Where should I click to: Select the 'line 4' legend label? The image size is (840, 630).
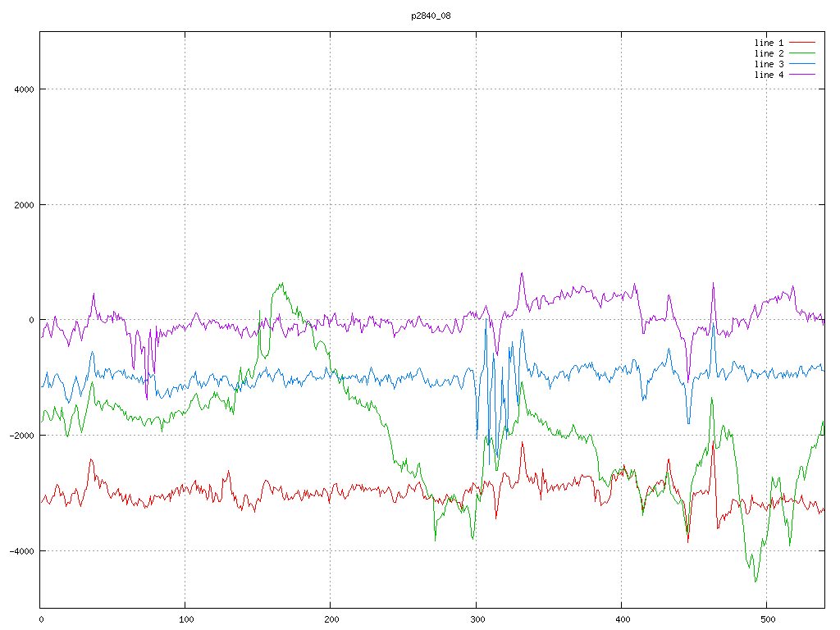[x=769, y=75]
